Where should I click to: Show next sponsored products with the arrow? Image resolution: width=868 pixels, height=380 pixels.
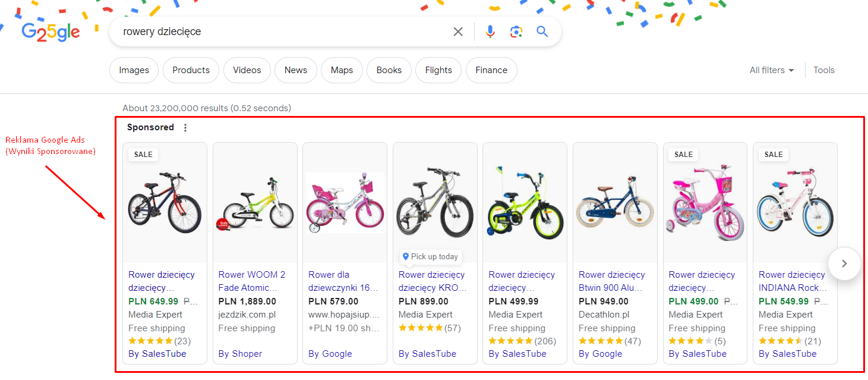[x=844, y=263]
